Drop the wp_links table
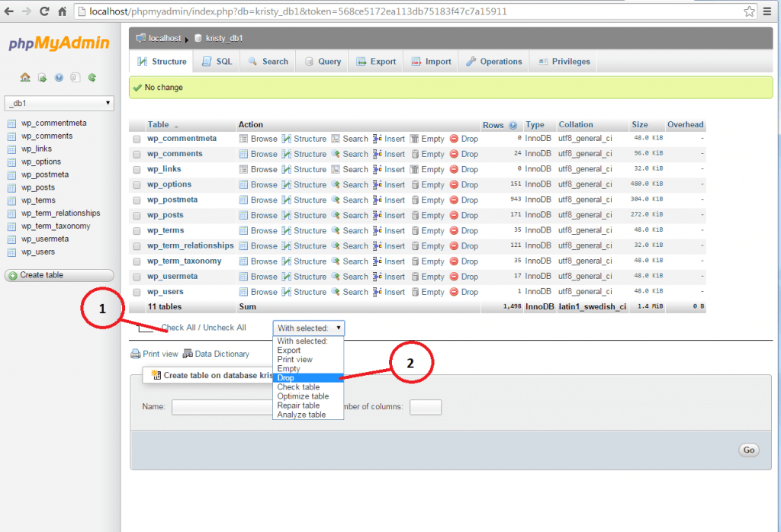 click(468, 169)
